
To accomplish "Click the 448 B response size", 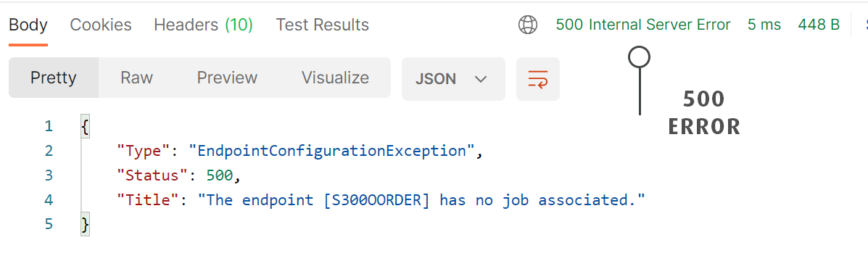I will [x=819, y=25].
